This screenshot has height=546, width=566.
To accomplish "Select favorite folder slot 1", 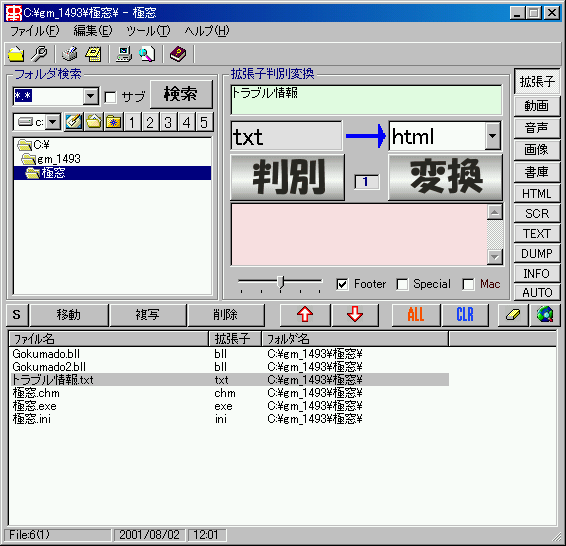I will tap(132, 122).
